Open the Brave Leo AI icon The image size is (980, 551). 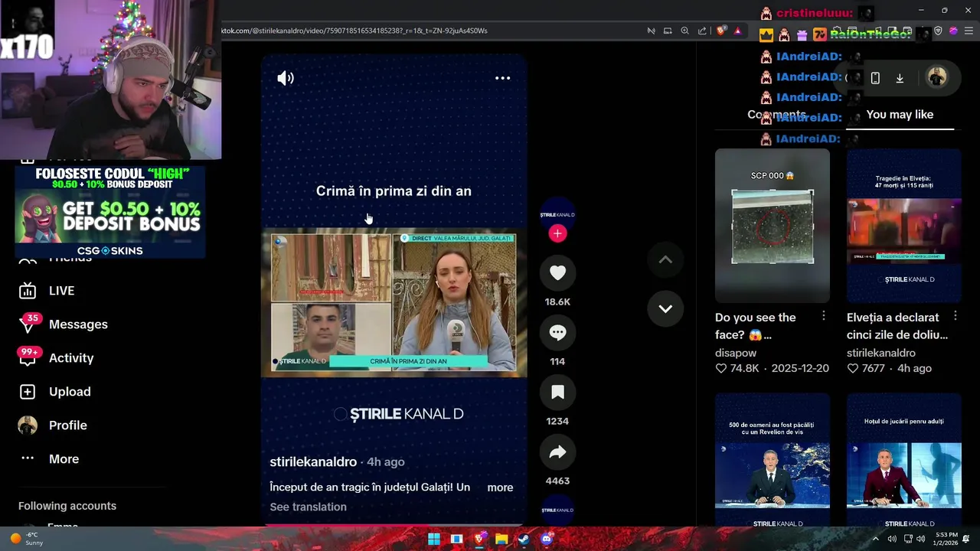pos(953,31)
